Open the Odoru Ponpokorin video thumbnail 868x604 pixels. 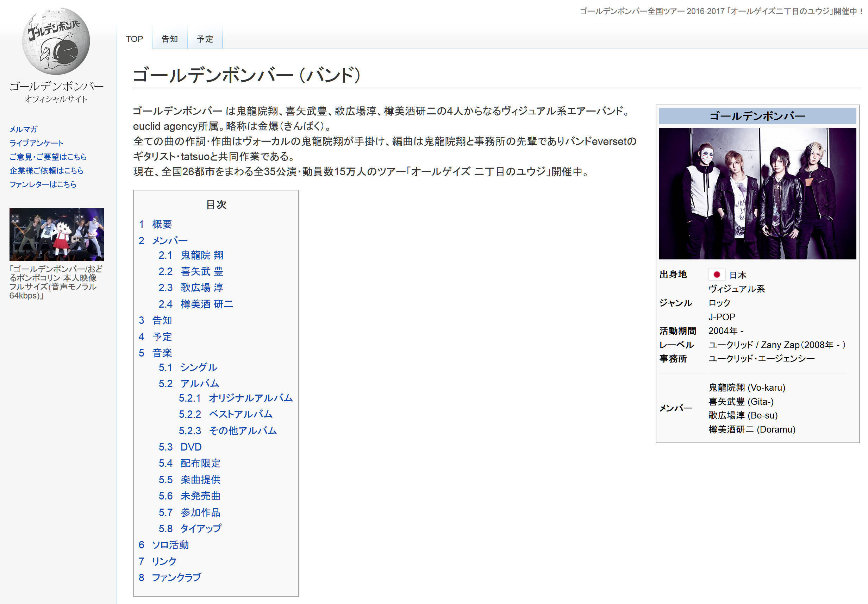(x=57, y=234)
